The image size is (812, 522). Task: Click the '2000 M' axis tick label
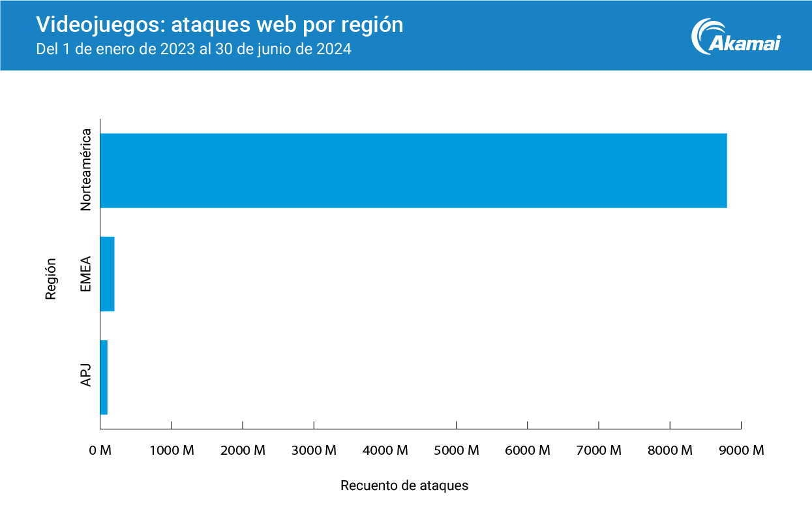pos(243,450)
